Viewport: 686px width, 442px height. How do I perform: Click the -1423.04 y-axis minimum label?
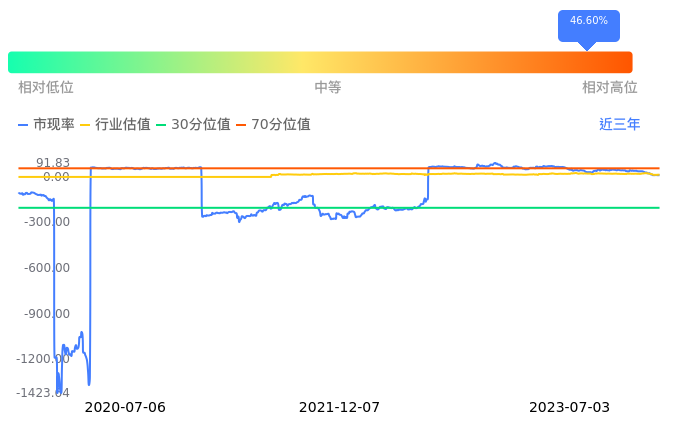pos(43,392)
